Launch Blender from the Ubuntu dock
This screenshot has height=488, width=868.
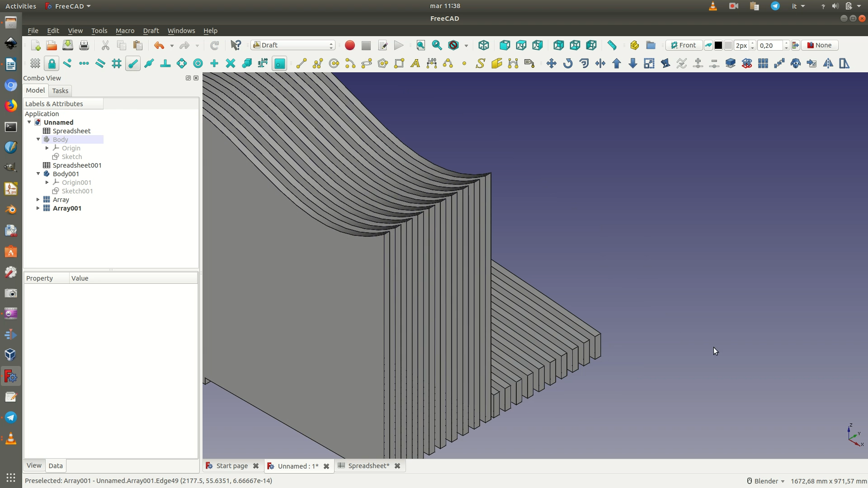(x=11, y=210)
